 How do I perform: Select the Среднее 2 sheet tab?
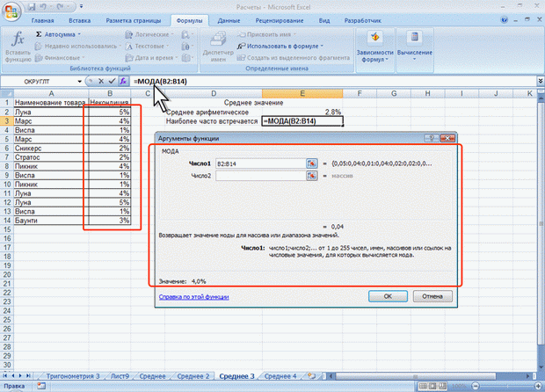pyautogui.click(x=193, y=375)
